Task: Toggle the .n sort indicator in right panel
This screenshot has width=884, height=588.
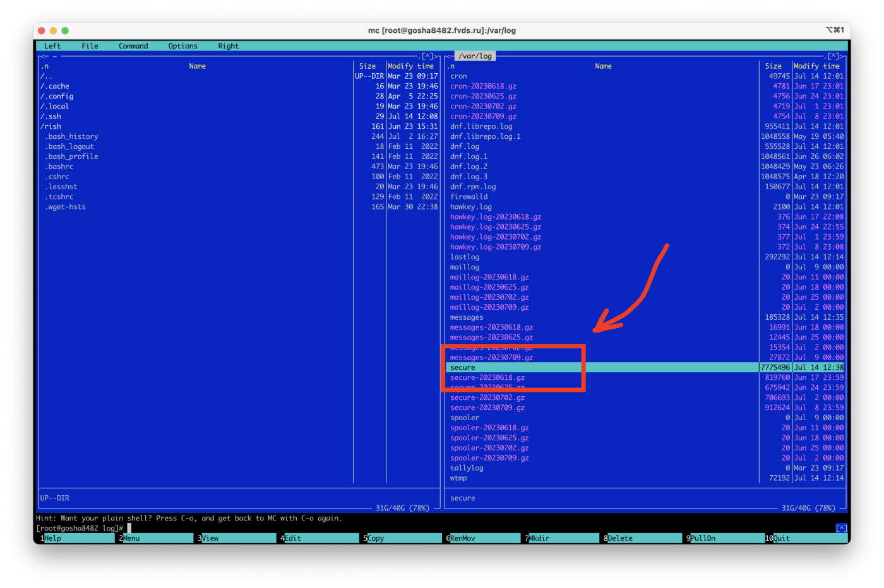Action: pyautogui.click(x=451, y=66)
